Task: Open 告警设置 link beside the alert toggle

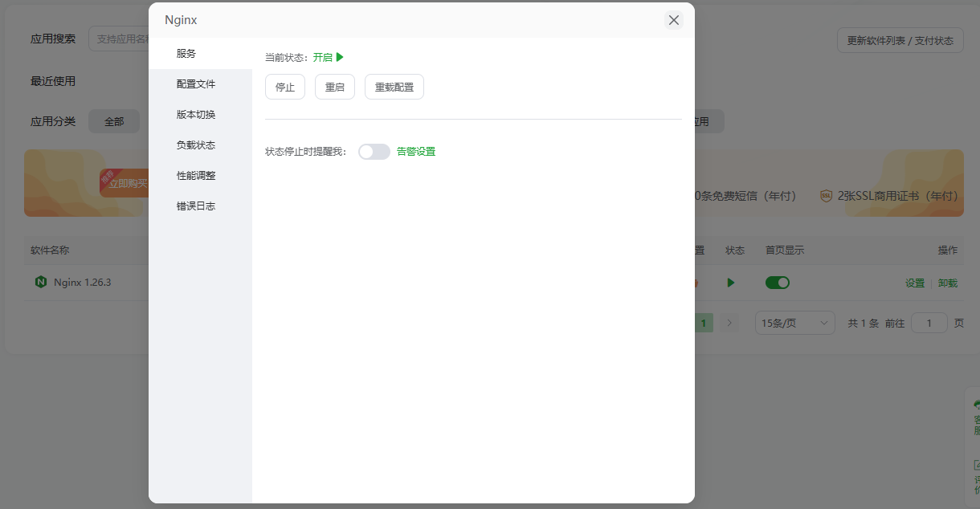Action: point(414,151)
